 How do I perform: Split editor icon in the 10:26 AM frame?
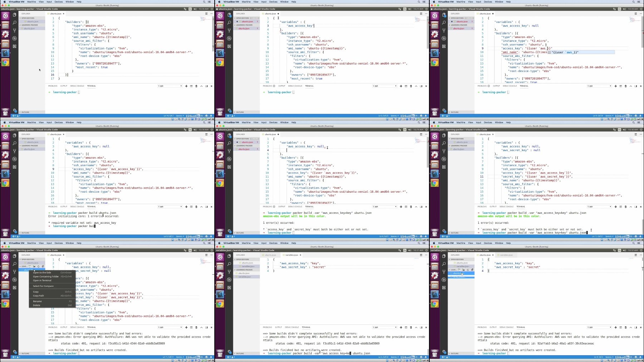point(206,14)
